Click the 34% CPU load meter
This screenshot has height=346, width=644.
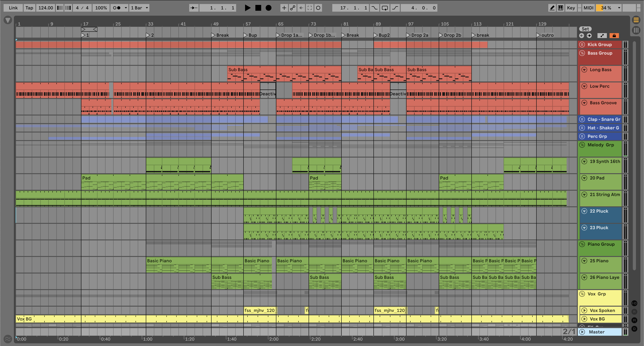click(x=606, y=8)
